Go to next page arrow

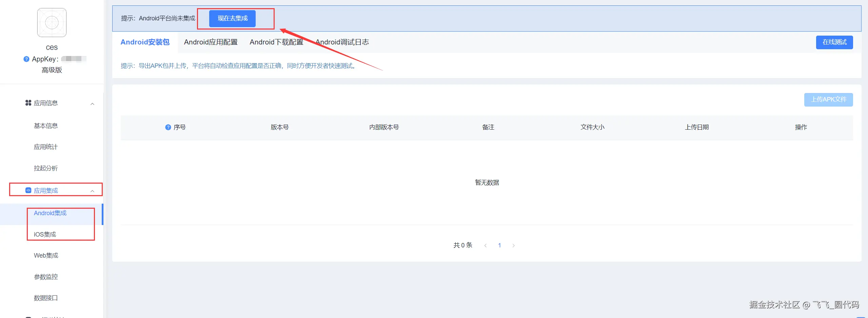pos(513,246)
